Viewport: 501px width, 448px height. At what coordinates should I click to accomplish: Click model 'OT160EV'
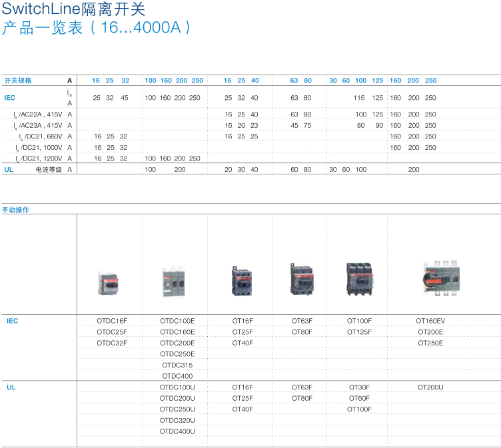coord(430,321)
